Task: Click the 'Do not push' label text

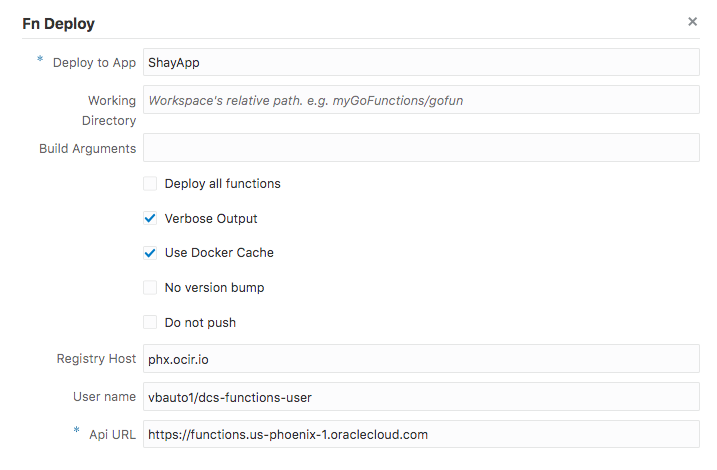Action: tap(200, 323)
